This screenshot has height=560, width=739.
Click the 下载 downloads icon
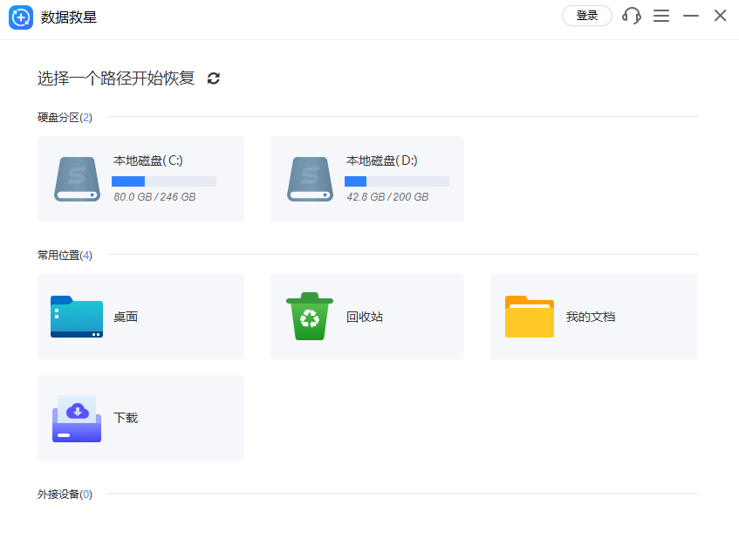point(76,417)
